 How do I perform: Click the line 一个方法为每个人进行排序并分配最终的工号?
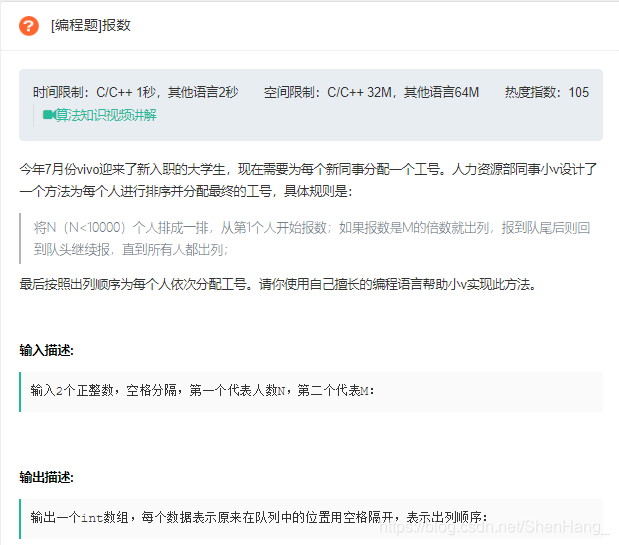186,191
